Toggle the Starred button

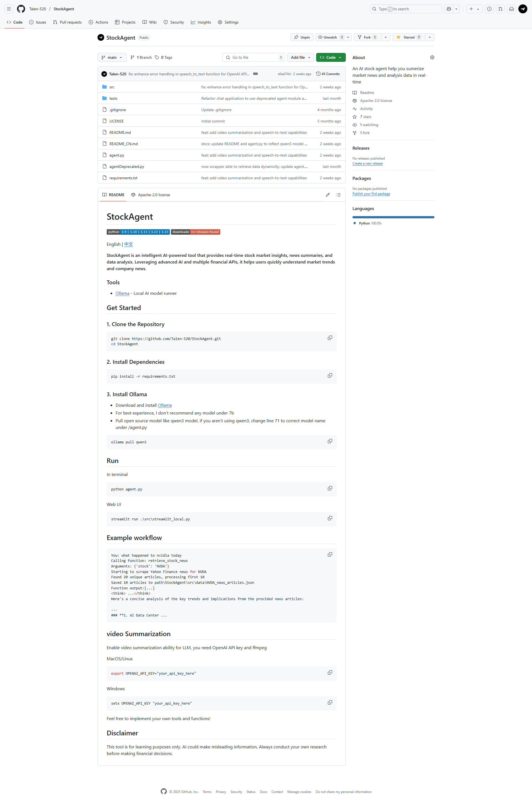[x=408, y=37]
